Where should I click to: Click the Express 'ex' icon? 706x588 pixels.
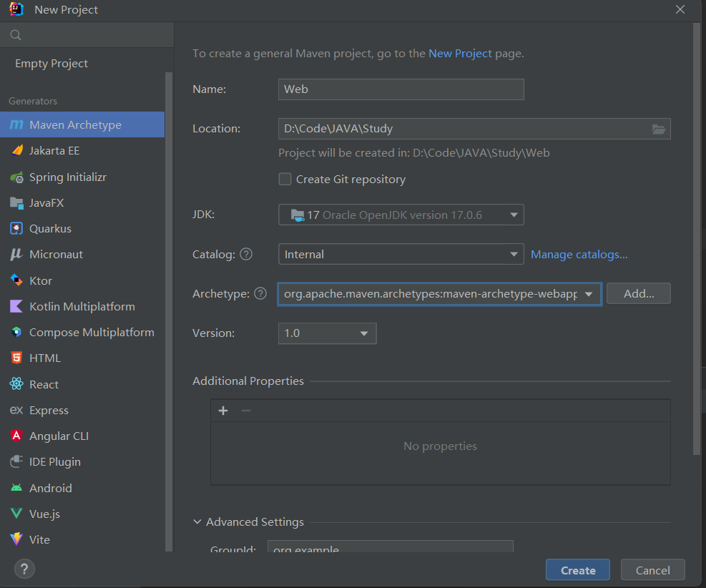[x=16, y=410]
